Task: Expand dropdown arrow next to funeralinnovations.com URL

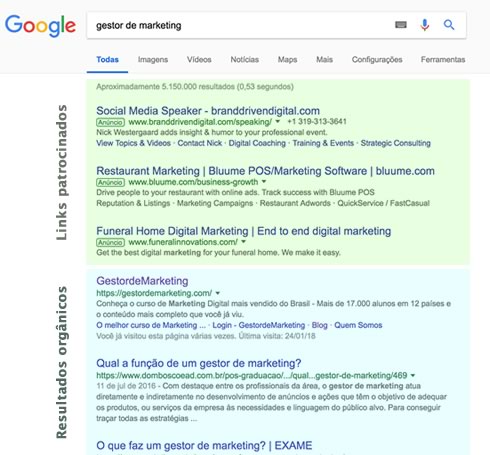Action: click(x=243, y=242)
